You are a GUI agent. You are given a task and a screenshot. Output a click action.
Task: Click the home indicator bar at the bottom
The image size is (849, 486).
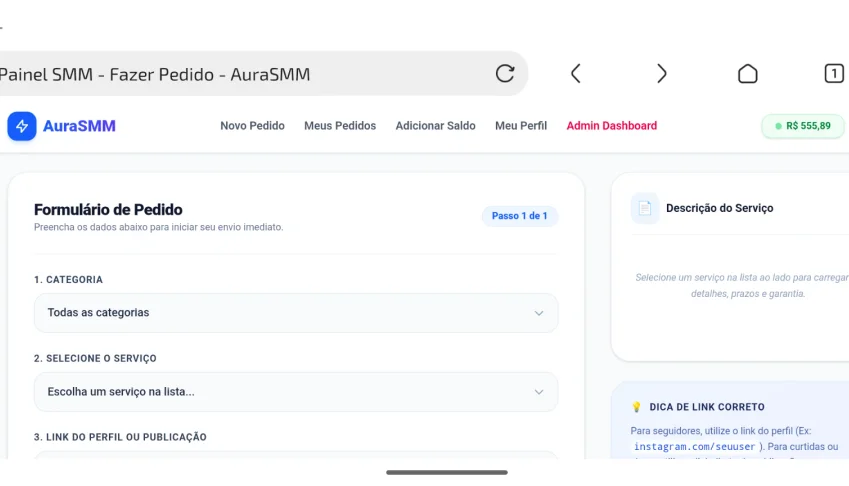pyautogui.click(x=447, y=472)
